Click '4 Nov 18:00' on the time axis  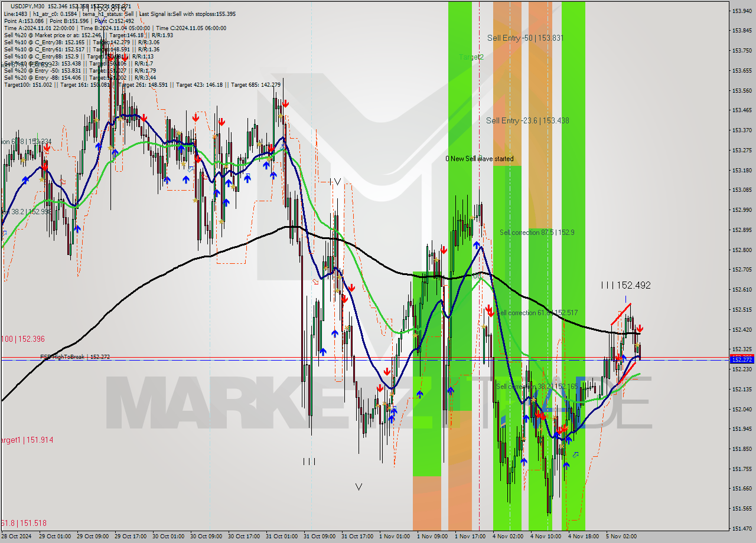tap(584, 537)
